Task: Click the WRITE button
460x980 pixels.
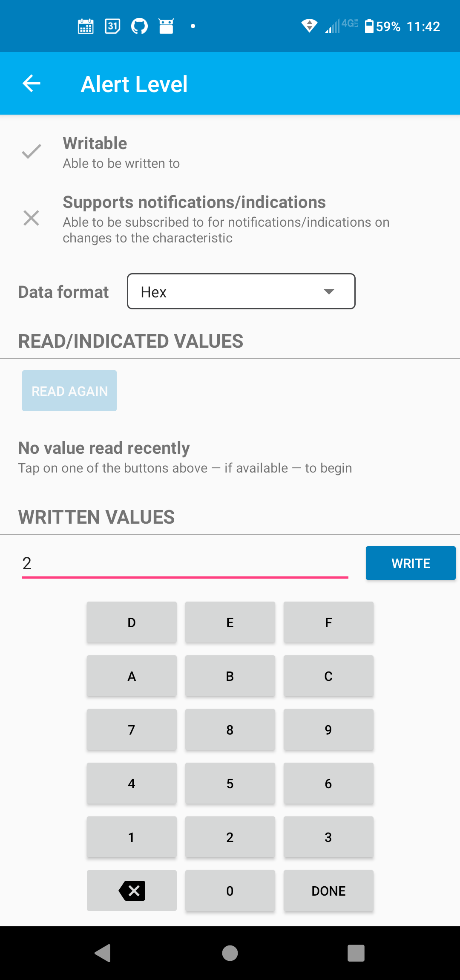Action: pyautogui.click(x=411, y=563)
